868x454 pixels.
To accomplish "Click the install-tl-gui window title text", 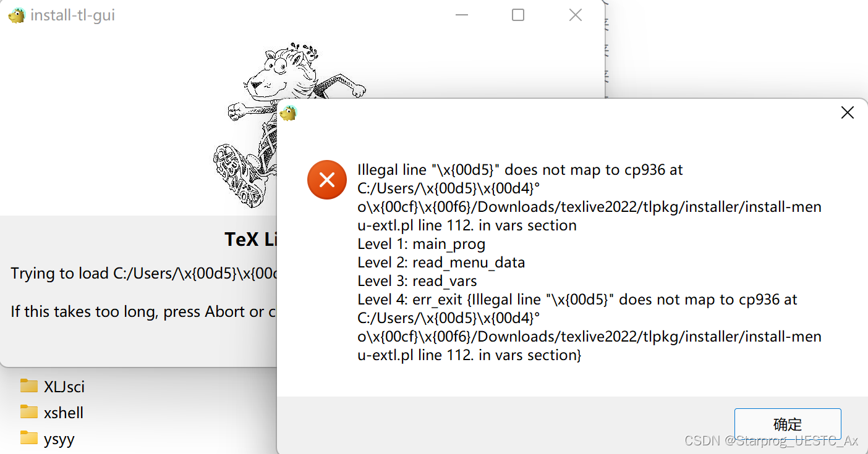I will pyautogui.click(x=73, y=15).
